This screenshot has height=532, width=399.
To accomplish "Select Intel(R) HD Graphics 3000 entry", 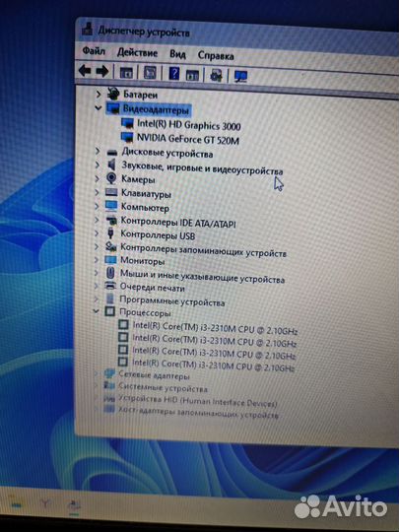I will pyautogui.click(x=188, y=125).
